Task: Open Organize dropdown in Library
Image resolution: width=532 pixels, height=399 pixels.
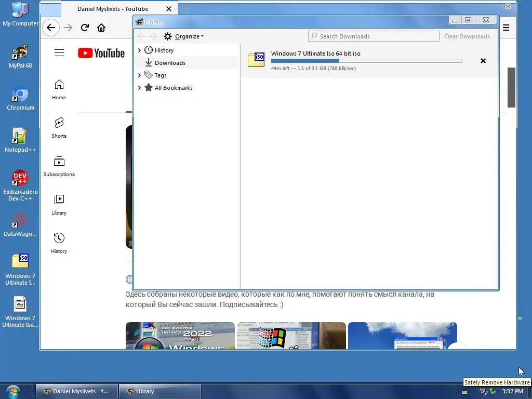Action: (183, 36)
